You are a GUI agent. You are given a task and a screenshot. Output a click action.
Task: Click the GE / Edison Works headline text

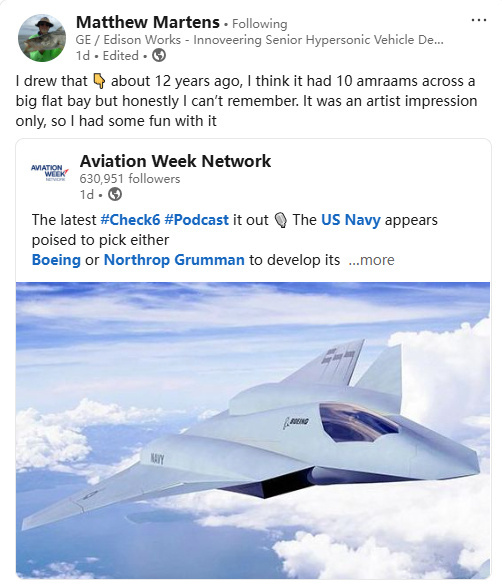pos(259,40)
